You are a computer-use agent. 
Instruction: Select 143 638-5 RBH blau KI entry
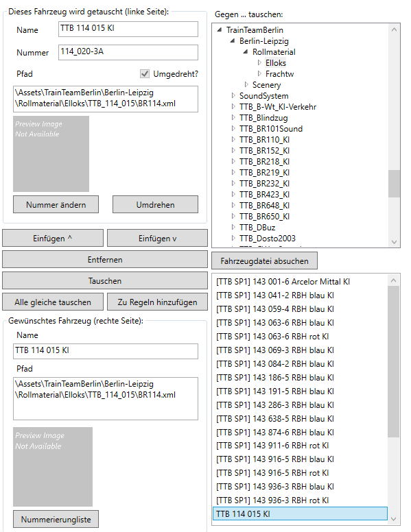pos(300,419)
